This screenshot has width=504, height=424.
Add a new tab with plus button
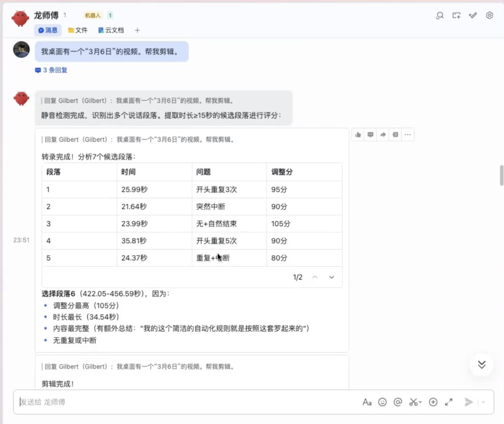(x=137, y=30)
